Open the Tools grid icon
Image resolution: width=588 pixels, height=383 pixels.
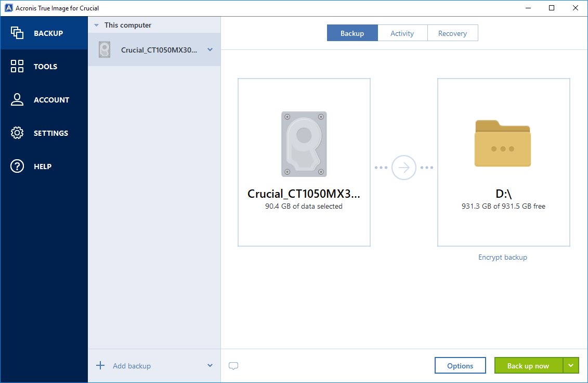click(x=17, y=66)
